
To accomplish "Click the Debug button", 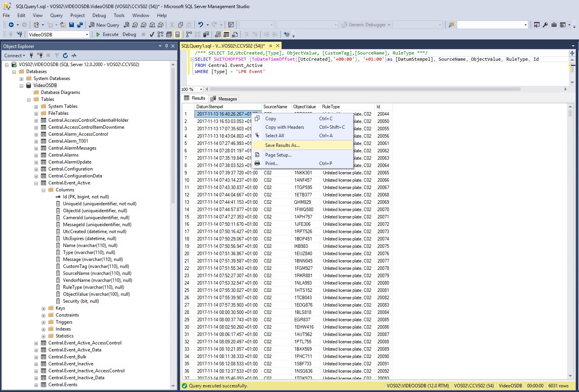I will (129, 34).
